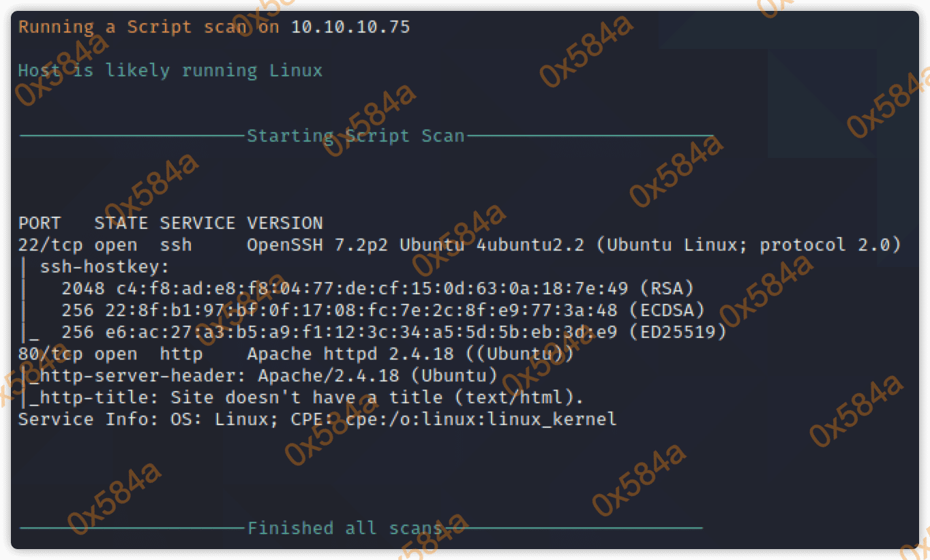Click the "Host is likely running Linux" line

[x=170, y=71]
